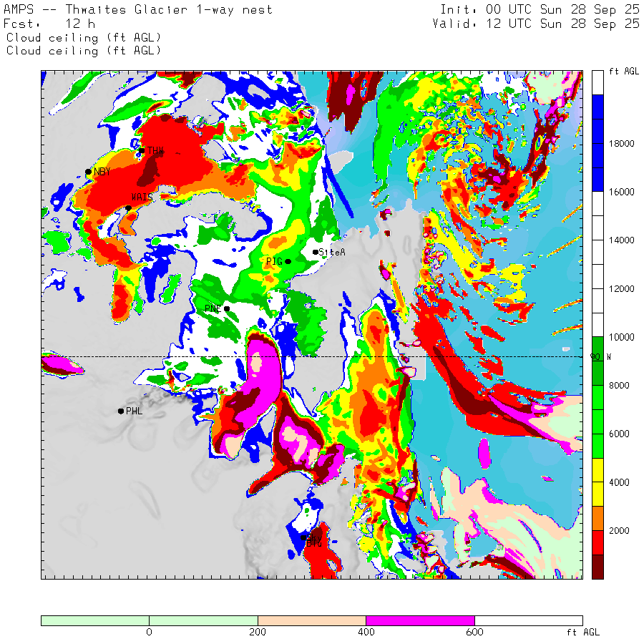Click the dark red bottom colorbar segment
The image size is (644, 644).
(x=597, y=567)
